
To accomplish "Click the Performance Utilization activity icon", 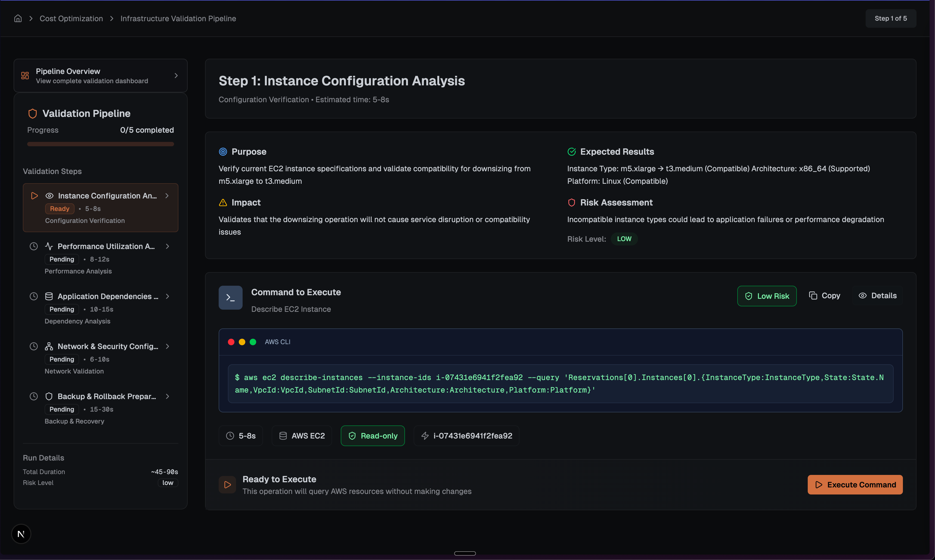I will [49, 246].
